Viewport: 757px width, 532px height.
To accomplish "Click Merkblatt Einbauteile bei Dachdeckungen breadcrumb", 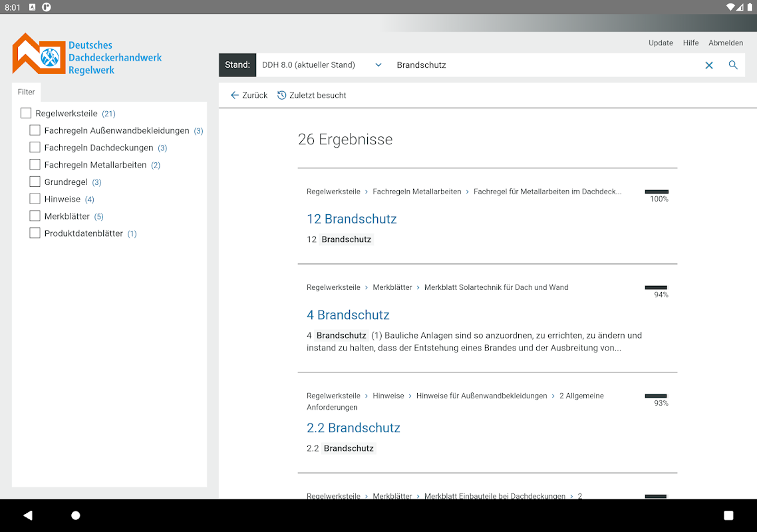I will [x=494, y=496].
